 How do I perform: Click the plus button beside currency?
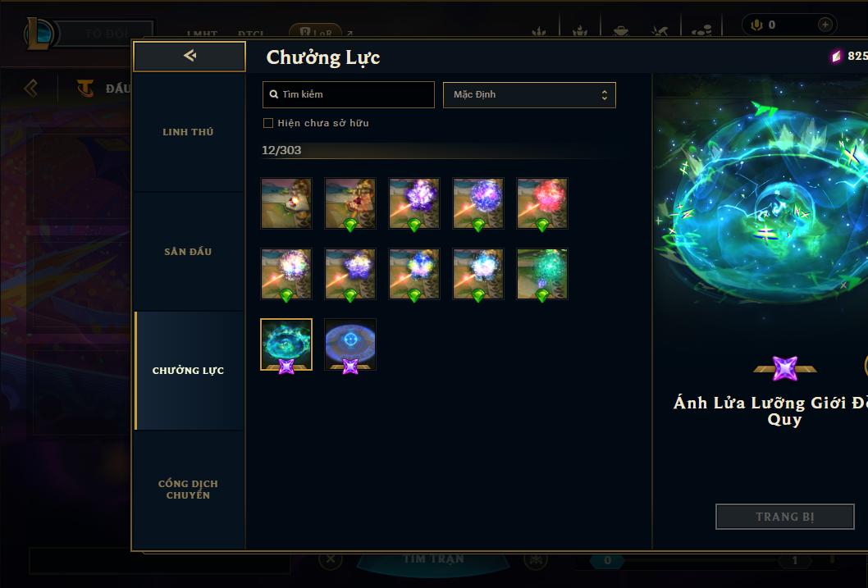tap(825, 25)
